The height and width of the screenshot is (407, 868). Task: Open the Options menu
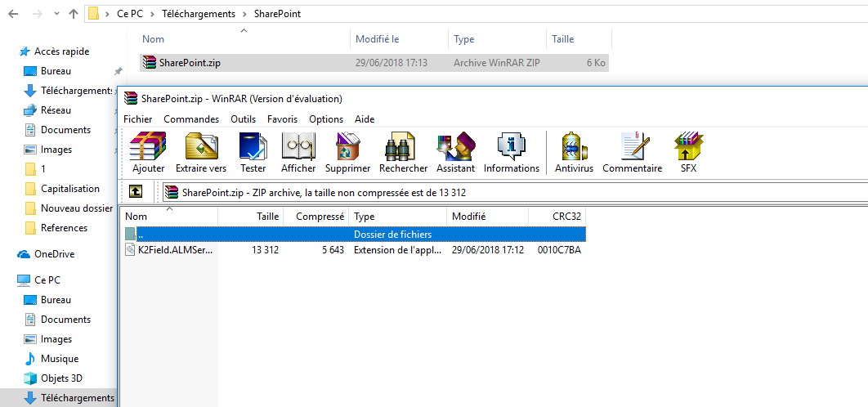(326, 119)
